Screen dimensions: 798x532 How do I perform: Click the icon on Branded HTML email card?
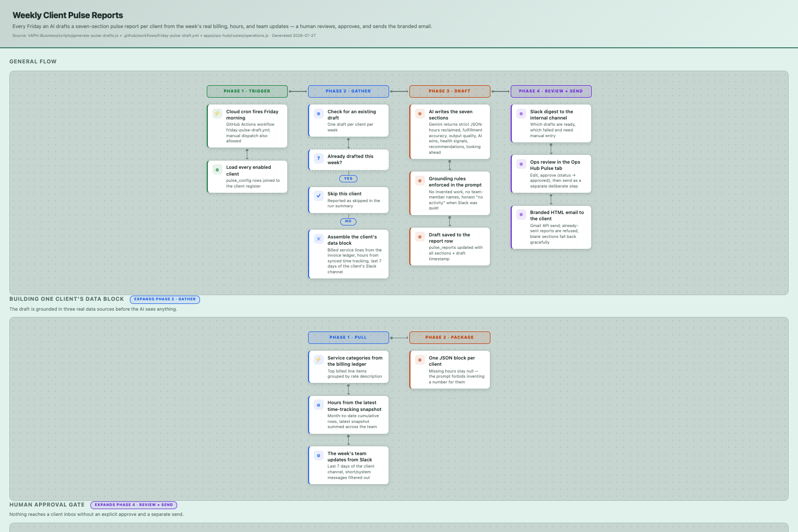[521, 214]
